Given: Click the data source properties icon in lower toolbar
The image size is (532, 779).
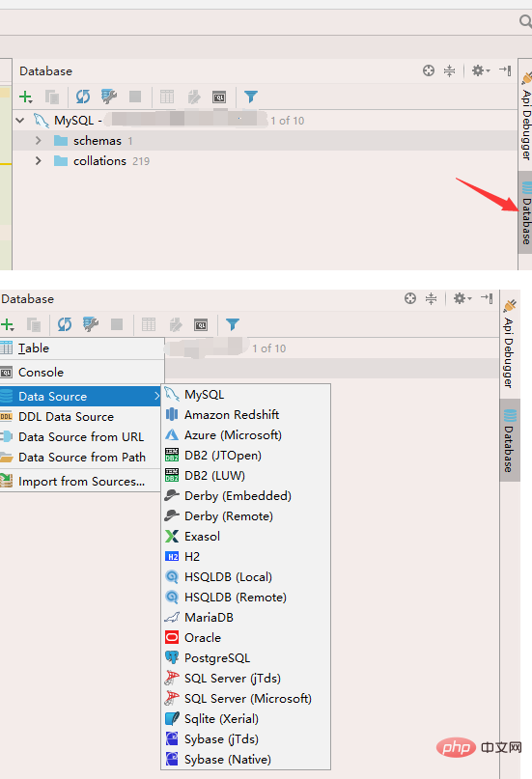Looking at the screenshot, I should [91, 324].
